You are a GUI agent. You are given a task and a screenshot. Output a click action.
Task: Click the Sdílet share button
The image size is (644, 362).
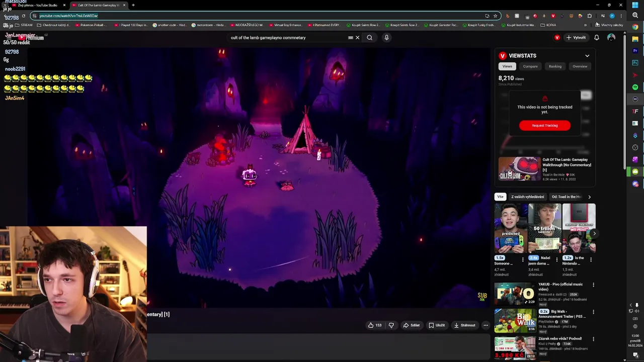[411, 325]
